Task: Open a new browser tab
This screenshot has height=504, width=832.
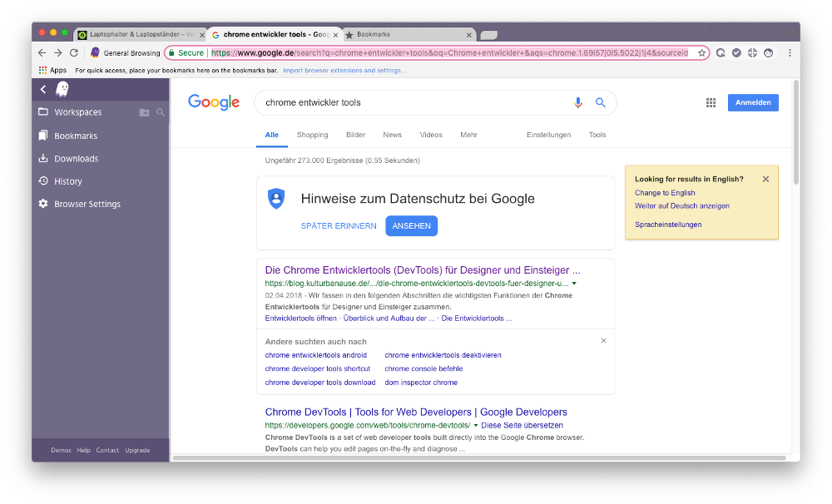Action: point(488,35)
